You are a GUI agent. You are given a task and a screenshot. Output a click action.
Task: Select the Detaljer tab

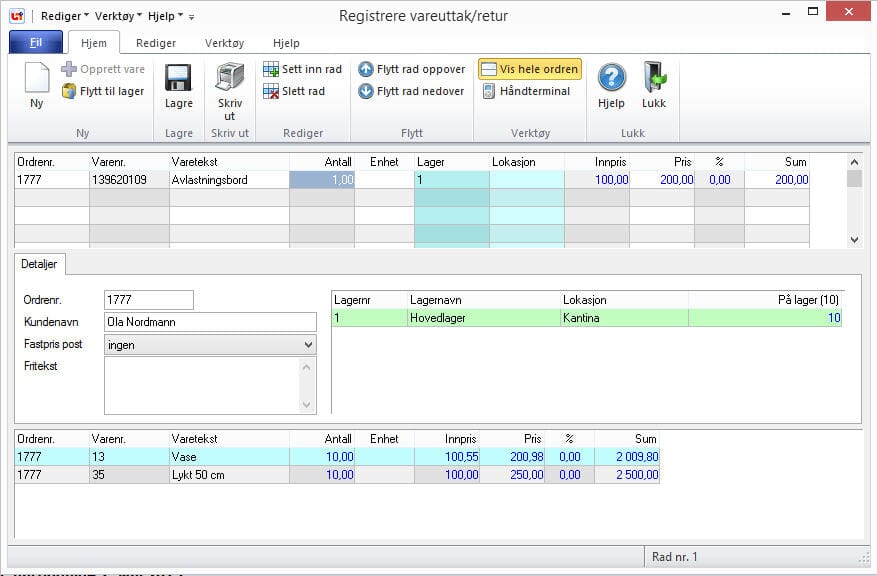[41, 264]
